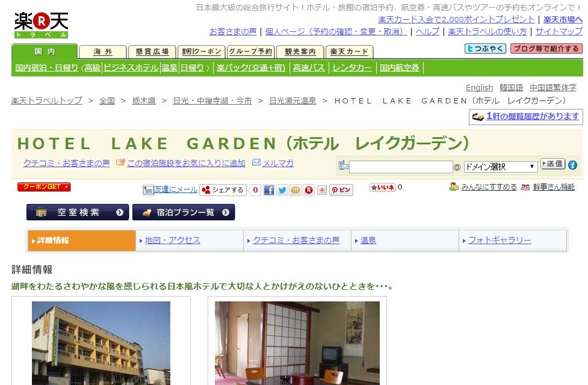Image resolution: width=588 pixels, height=385 pixels.
Task: Click the blue info icon beside 送信
Action: (572, 165)
